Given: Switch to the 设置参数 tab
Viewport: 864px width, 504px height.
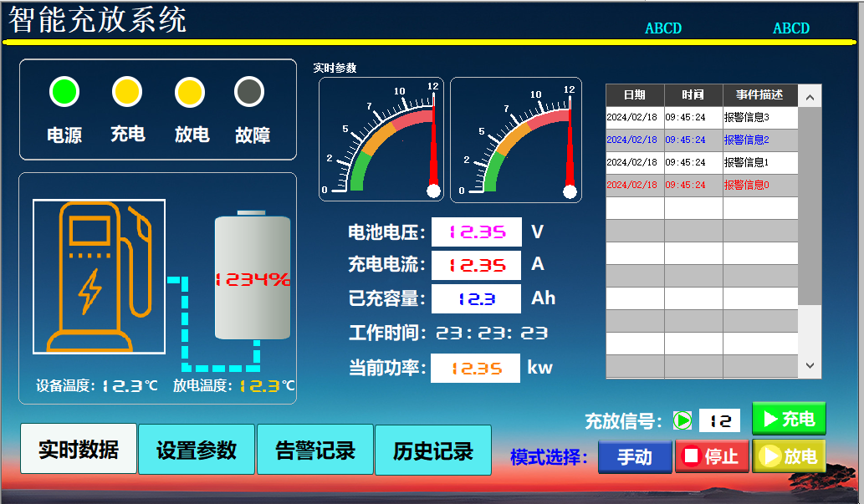Looking at the screenshot, I should (197, 449).
